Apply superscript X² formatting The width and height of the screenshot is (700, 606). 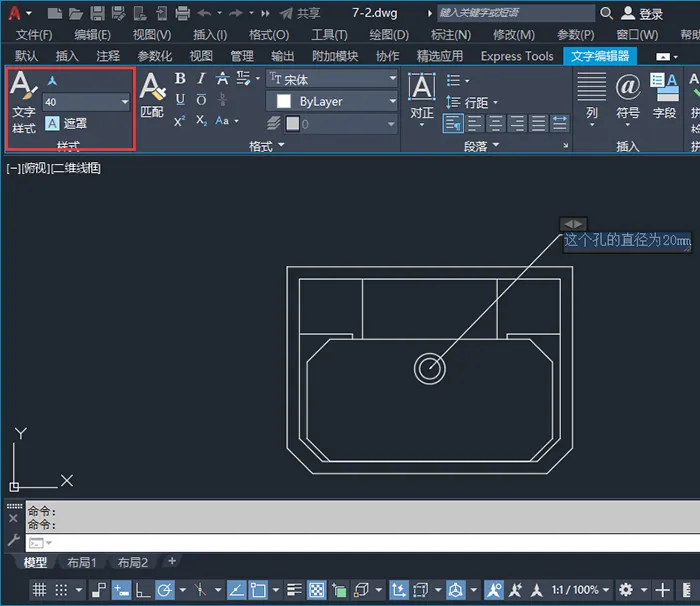(180, 121)
